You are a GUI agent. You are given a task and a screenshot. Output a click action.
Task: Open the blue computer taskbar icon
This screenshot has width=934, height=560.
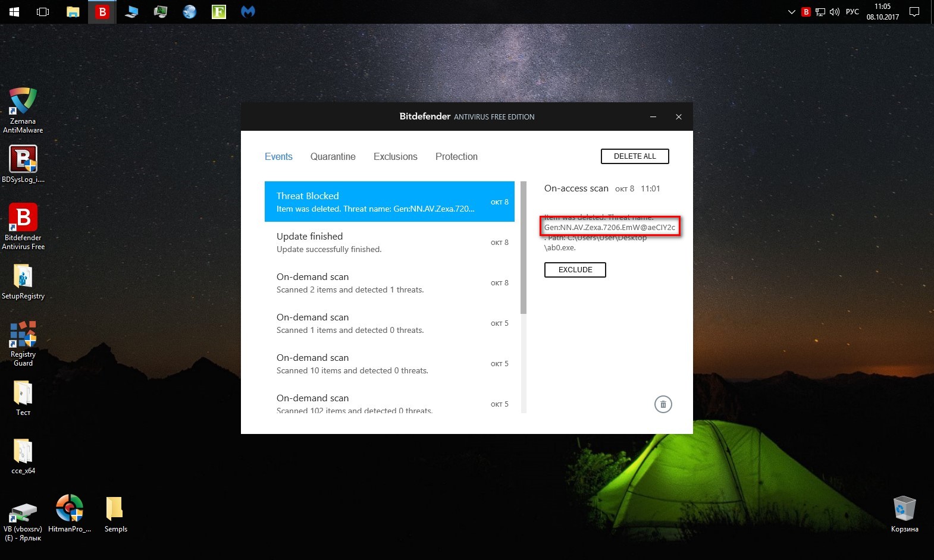131,12
